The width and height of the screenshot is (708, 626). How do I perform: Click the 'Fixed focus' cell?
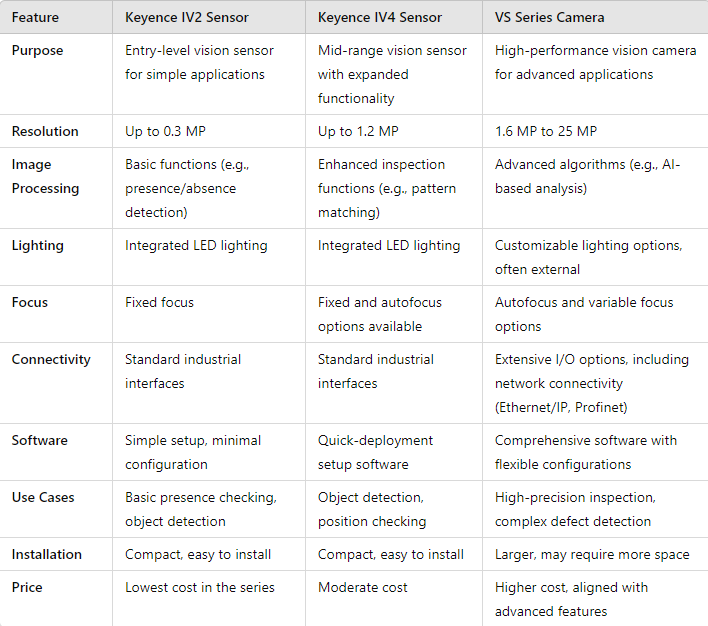click(x=159, y=302)
